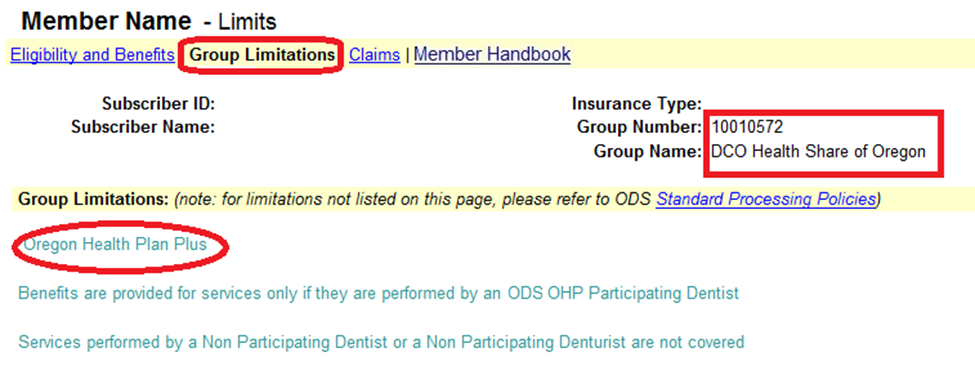The image size is (975, 375).
Task: Select the group number value 10010572
Action: click(x=747, y=127)
